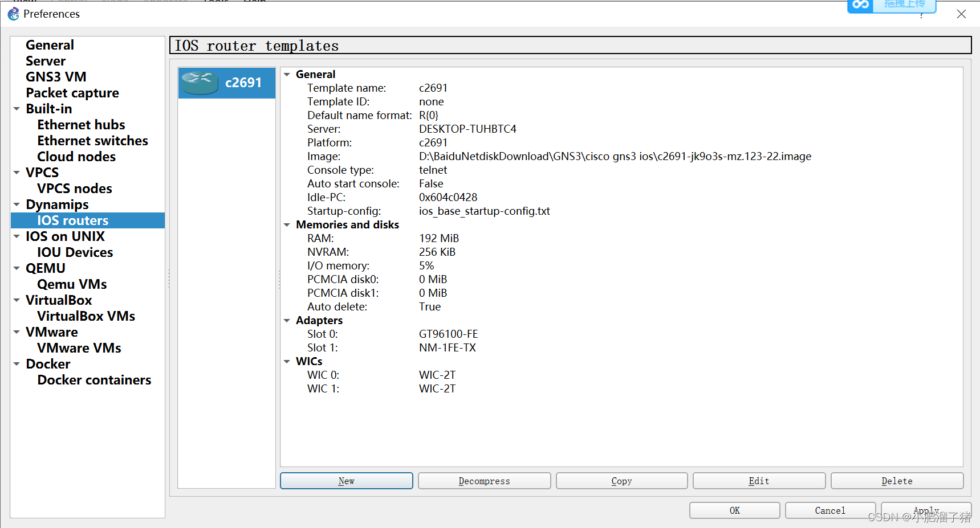Open the General preferences page
The image size is (980, 528).
(x=50, y=45)
